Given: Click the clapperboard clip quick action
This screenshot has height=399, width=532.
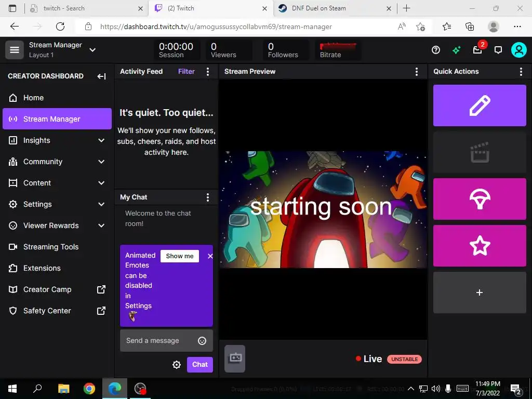Looking at the screenshot, I should tap(480, 152).
